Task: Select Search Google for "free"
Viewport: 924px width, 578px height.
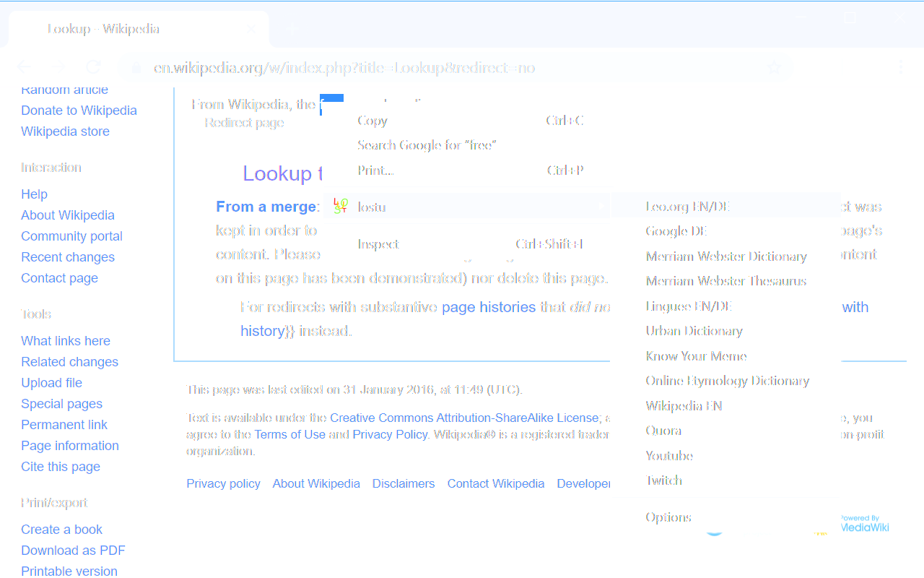Action: tap(466, 145)
